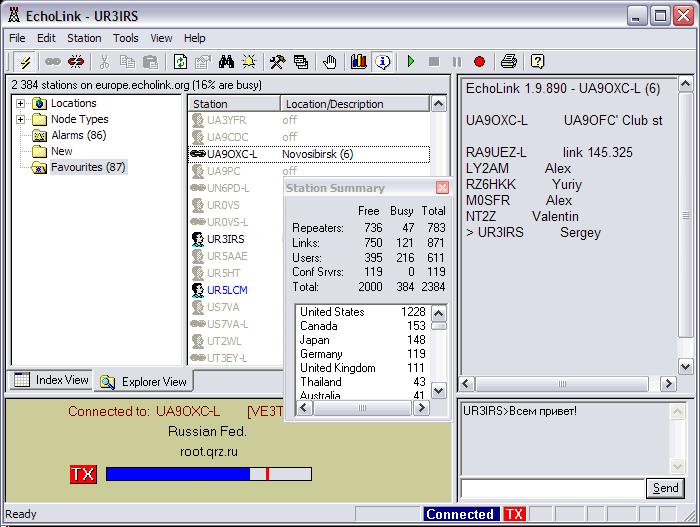Click the Pause toolbar button

tap(457, 62)
